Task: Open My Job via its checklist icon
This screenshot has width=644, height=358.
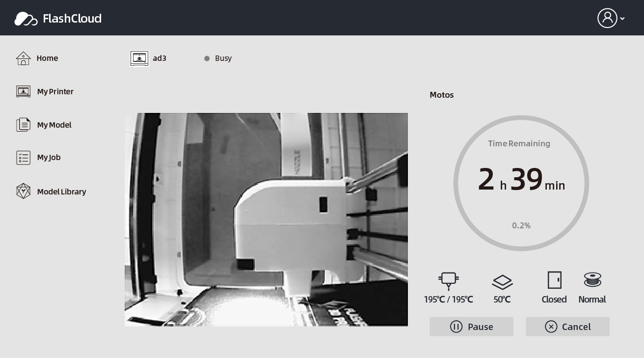Action: coord(23,157)
